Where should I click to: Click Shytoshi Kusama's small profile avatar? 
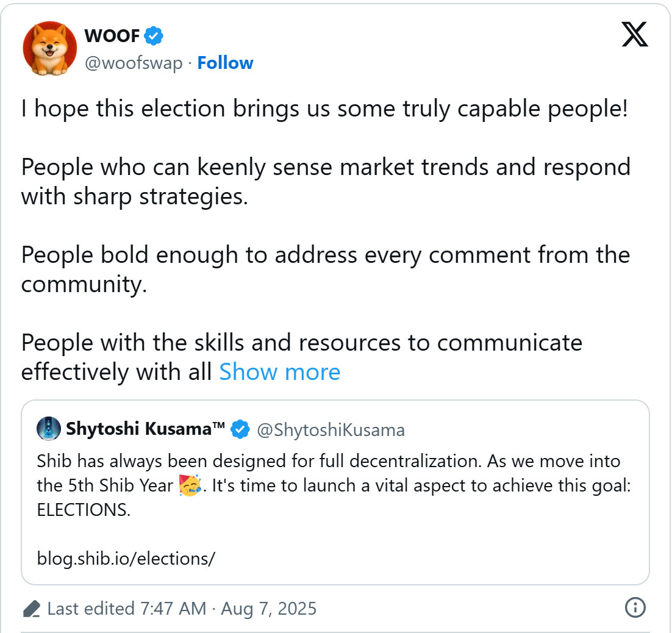(49, 429)
